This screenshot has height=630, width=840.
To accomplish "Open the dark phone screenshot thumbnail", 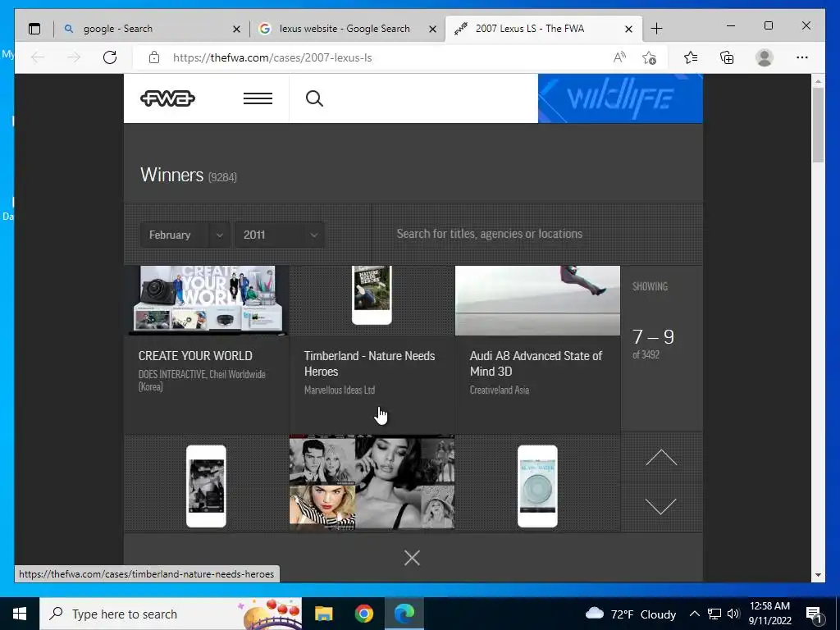I will point(206,486).
